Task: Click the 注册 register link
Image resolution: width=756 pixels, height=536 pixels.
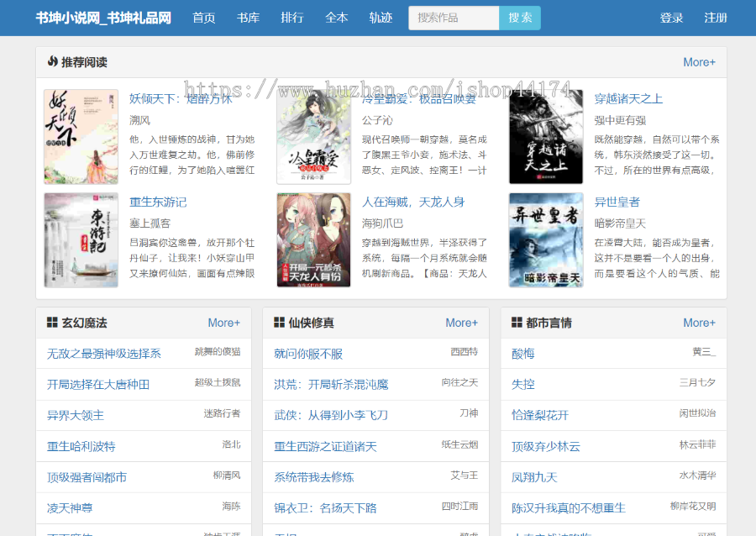Action: tap(716, 18)
